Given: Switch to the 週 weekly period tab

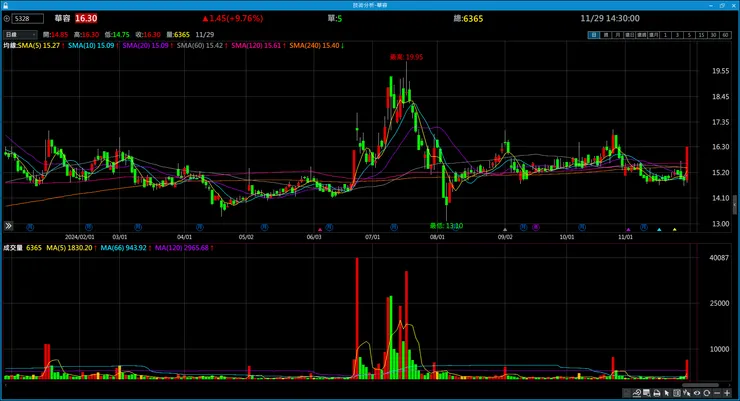Looking at the screenshot, I should [606, 35].
